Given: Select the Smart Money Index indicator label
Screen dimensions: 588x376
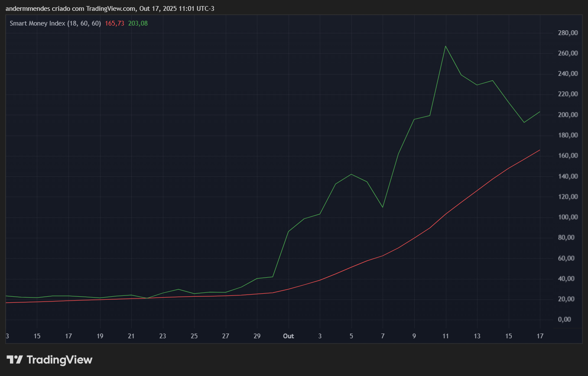Looking at the screenshot, I should click(x=55, y=23).
